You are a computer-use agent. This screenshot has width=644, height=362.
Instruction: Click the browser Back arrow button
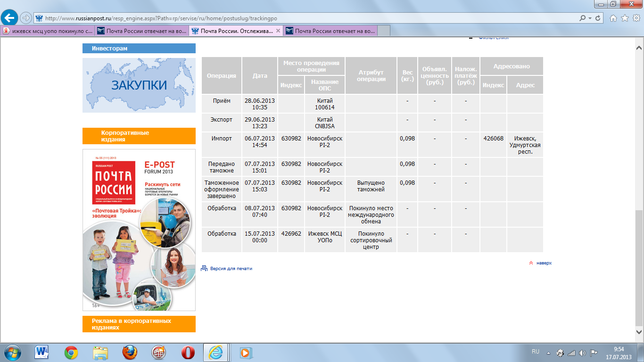pyautogui.click(x=10, y=18)
